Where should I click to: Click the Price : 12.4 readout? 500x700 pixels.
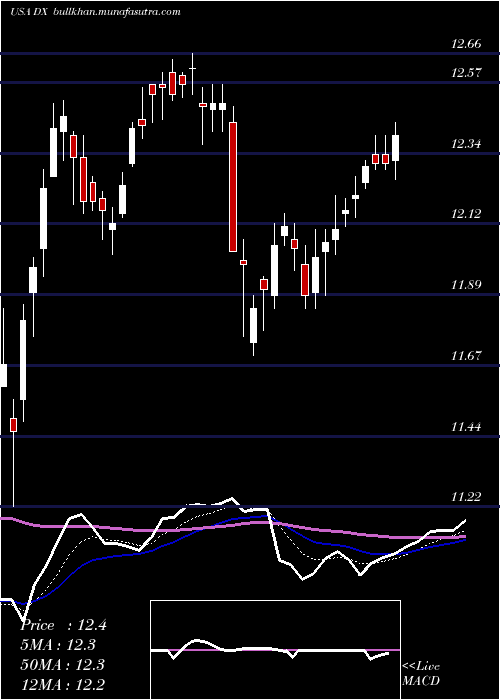(63, 625)
